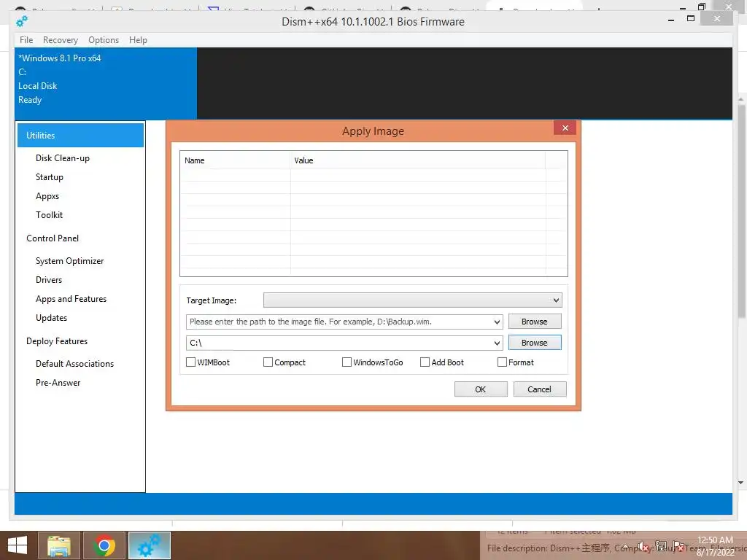The height and width of the screenshot is (560, 747).
Task: Toggle the WindowsToGo checkbox
Action: (347, 362)
